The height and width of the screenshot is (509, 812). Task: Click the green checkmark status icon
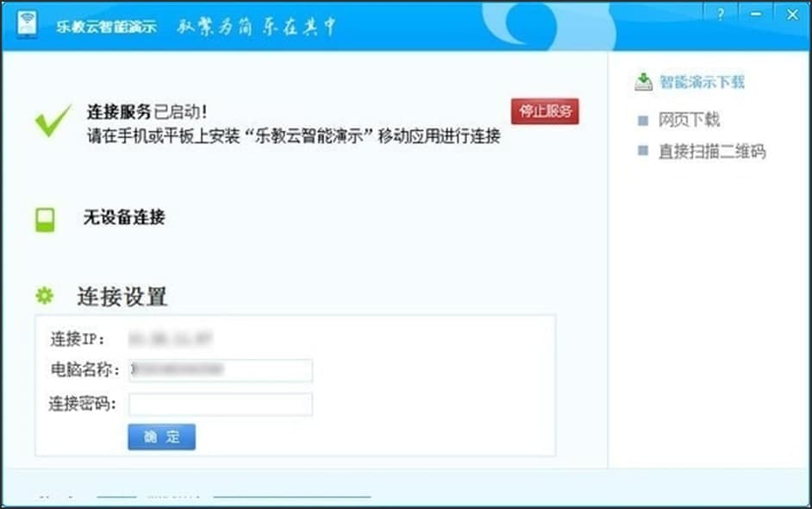(53, 120)
